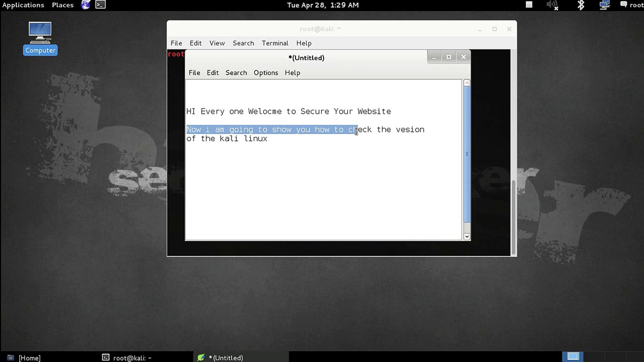The image size is (644, 362).
Task: Click the editor's scrollbar down arrow
Action: (x=467, y=237)
